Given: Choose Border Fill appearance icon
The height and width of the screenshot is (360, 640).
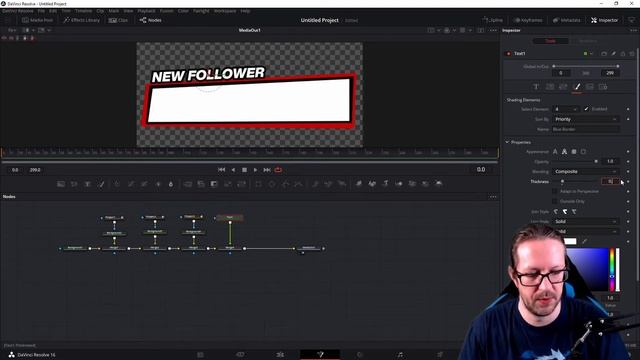Looking at the screenshot, I should click(574, 151).
